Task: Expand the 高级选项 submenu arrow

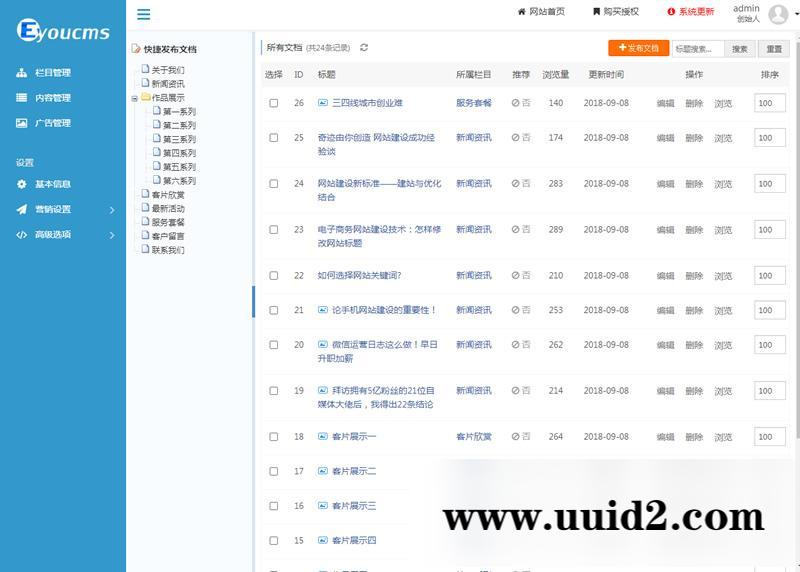Action: click(112, 235)
